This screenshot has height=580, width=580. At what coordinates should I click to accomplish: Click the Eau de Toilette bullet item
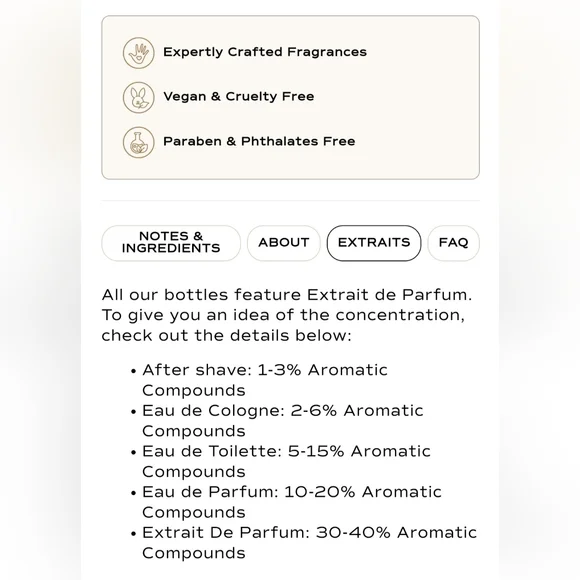click(286, 461)
